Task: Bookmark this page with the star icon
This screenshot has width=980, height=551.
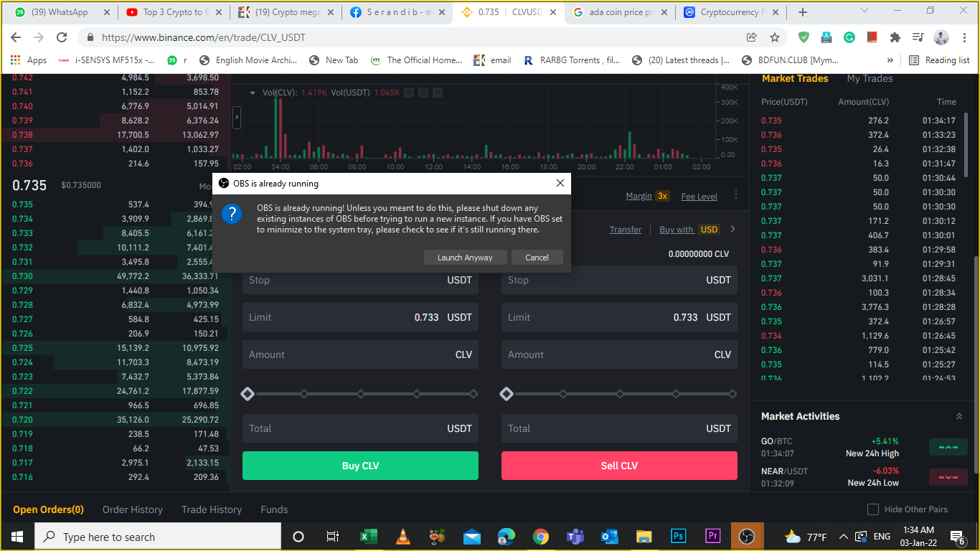Action: pos(775,37)
